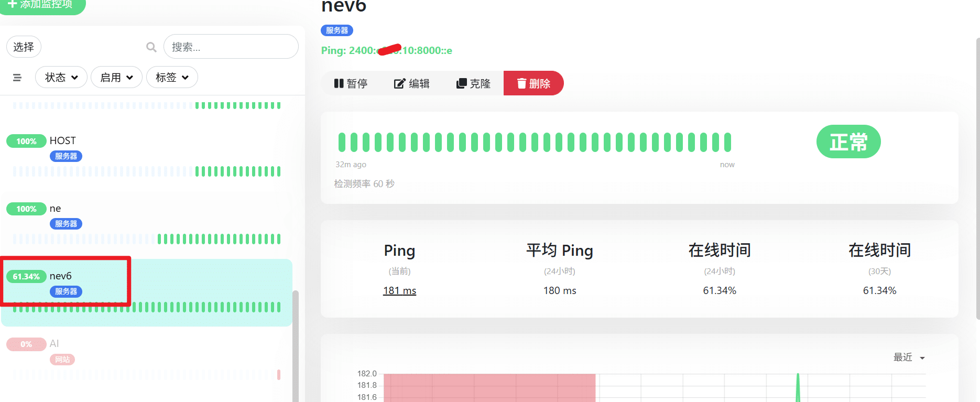Click the HOST heartbeat bar strip

coord(147,171)
